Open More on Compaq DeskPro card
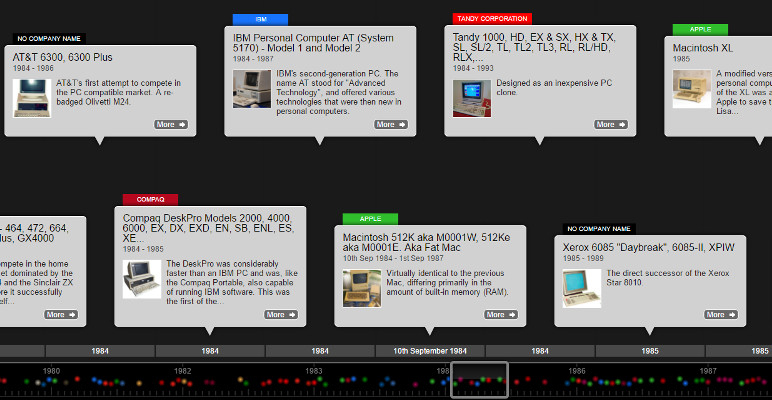 coord(281,315)
